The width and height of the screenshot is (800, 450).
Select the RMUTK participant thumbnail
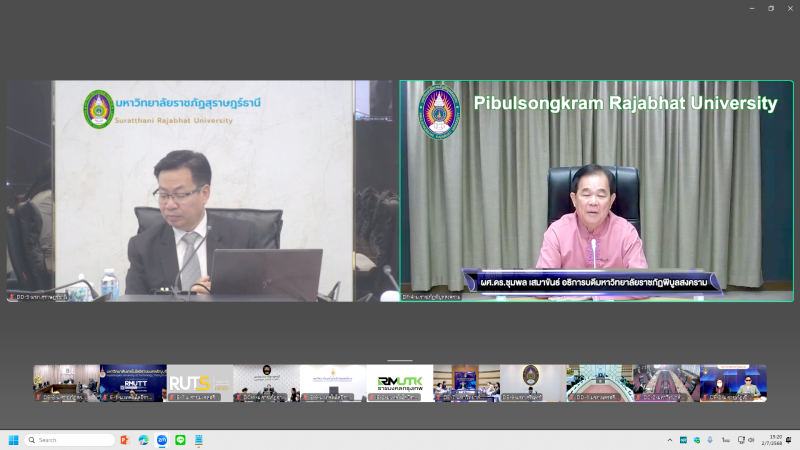[x=400, y=383]
